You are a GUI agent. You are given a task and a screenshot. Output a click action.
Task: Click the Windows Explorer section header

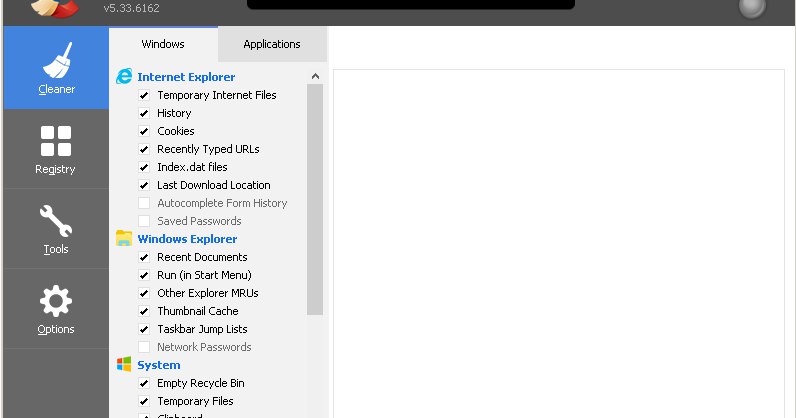(x=187, y=239)
